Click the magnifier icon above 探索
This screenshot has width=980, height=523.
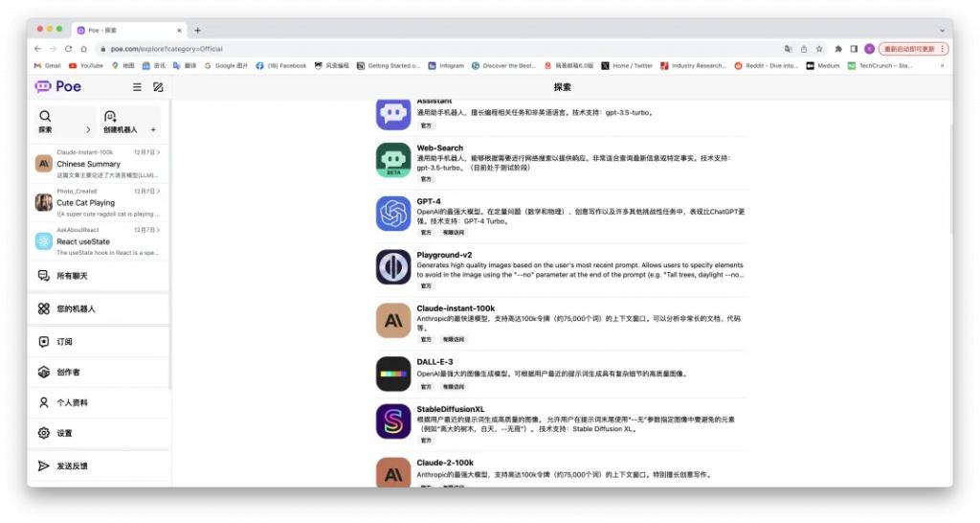coord(45,116)
